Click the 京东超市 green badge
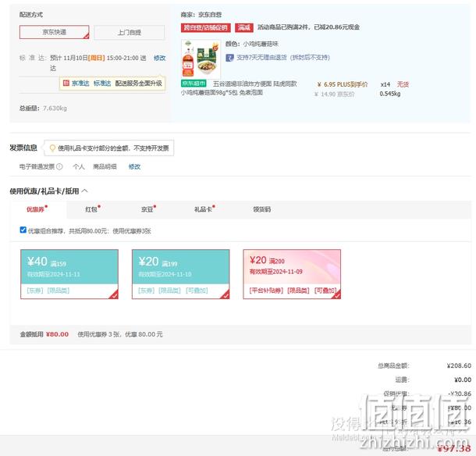The height and width of the screenshot is (456, 476). (194, 84)
